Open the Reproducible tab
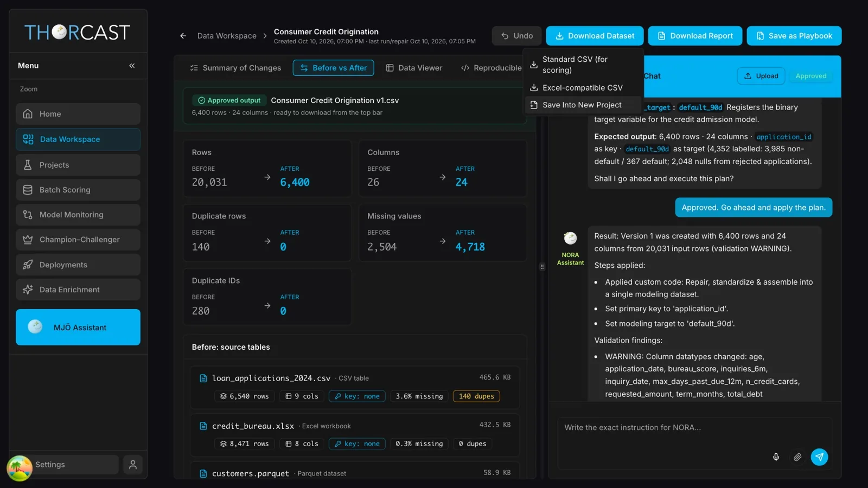Screen dimensions: 868x488 click(x=491, y=68)
